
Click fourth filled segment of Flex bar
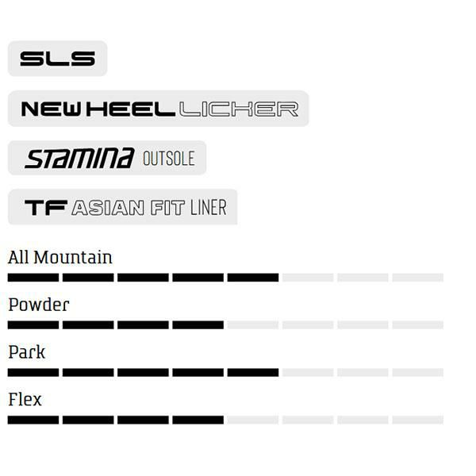[198, 420]
